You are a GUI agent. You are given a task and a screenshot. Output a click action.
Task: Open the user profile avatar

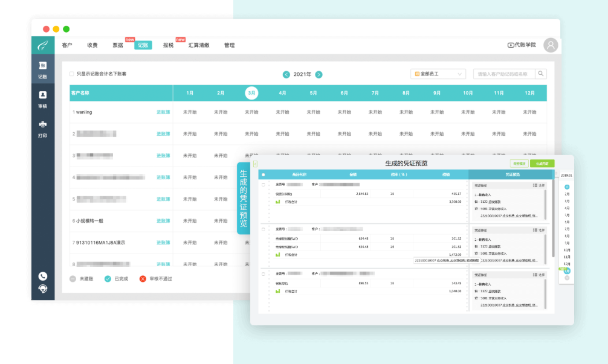(x=550, y=45)
